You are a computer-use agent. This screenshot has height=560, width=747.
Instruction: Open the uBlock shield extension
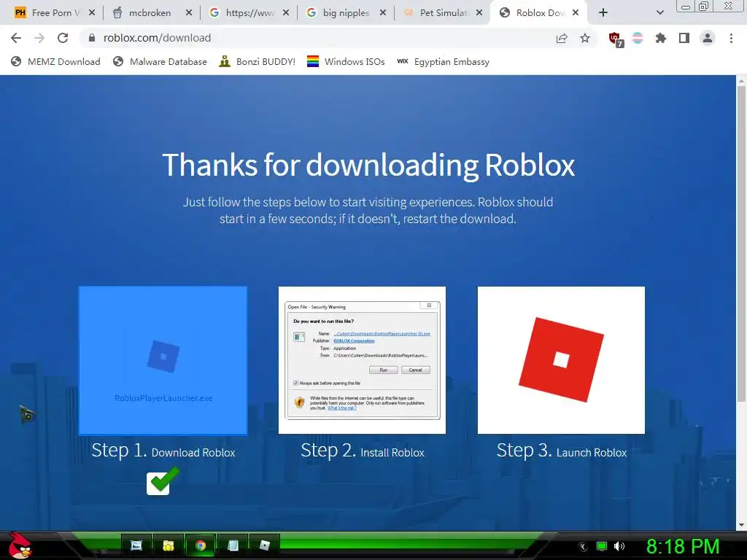coord(616,39)
